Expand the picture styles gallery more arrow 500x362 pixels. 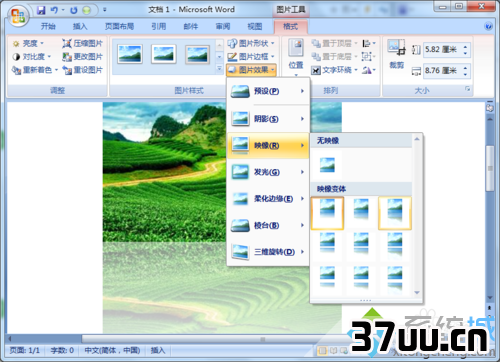click(x=219, y=69)
